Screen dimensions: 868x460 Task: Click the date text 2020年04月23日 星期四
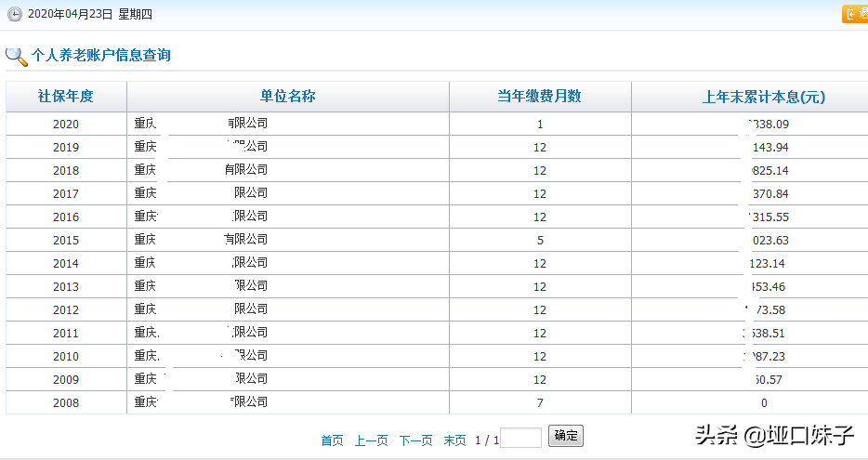tap(90, 15)
